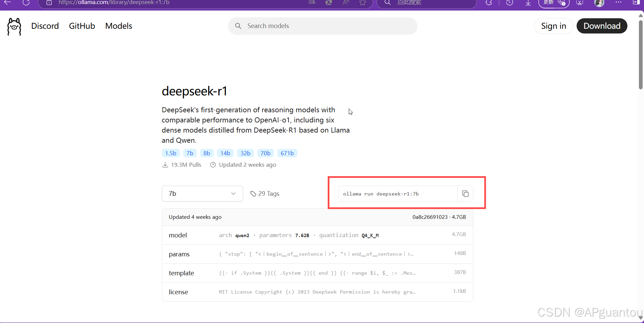Click the page vertical scrollbar thumb
The image size is (644, 323).
tap(641, 54)
